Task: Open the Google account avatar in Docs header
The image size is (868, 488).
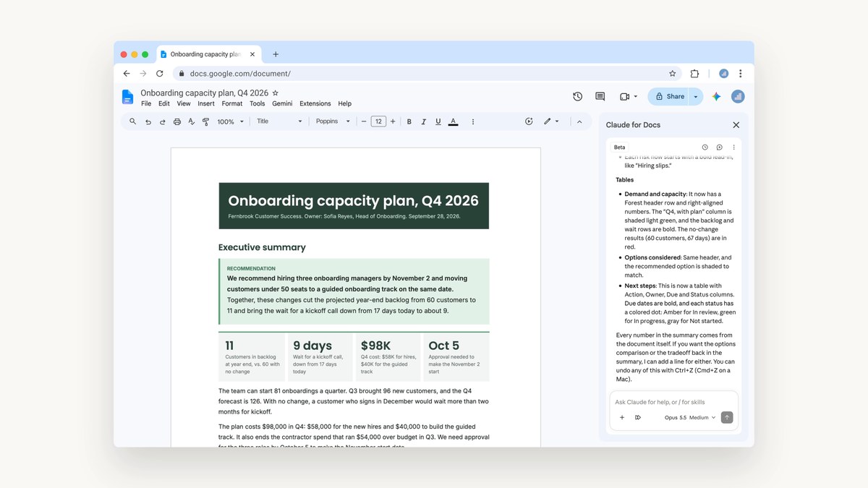Action: [x=738, y=96]
